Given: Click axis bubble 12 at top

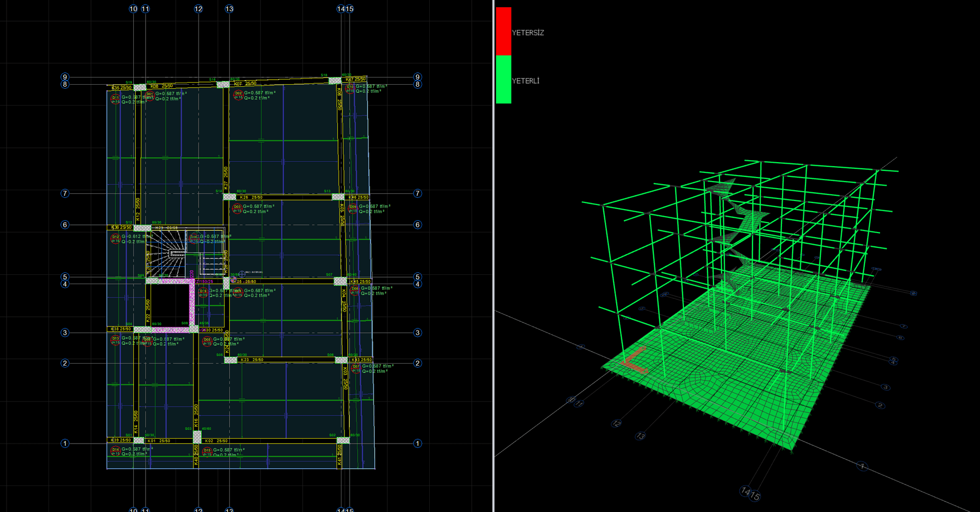Looking at the screenshot, I should pyautogui.click(x=199, y=9).
